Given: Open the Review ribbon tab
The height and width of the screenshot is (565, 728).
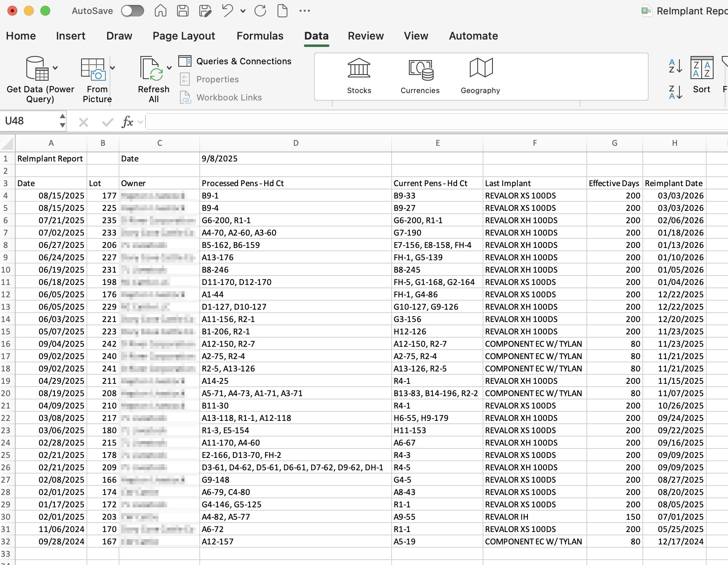Looking at the screenshot, I should coord(366,36).
